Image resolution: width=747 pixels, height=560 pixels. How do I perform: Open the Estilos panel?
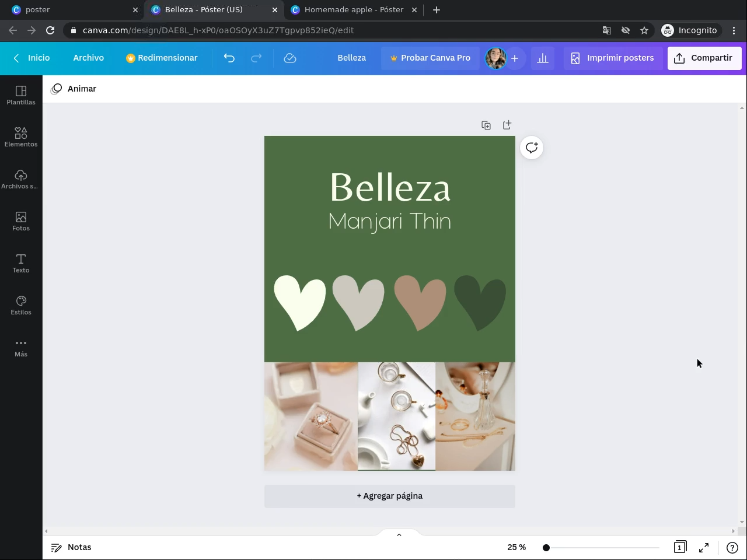click(21, 305)
